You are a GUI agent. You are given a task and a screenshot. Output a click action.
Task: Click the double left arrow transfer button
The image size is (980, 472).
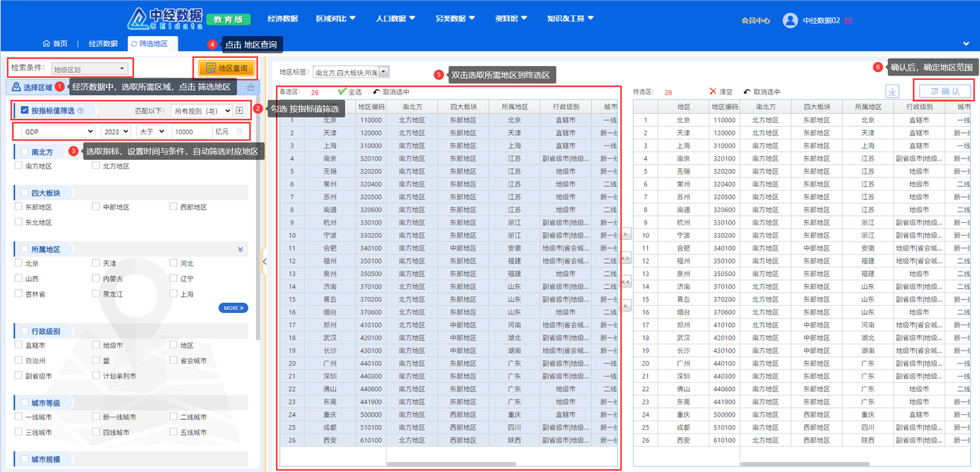pos(625,282)
